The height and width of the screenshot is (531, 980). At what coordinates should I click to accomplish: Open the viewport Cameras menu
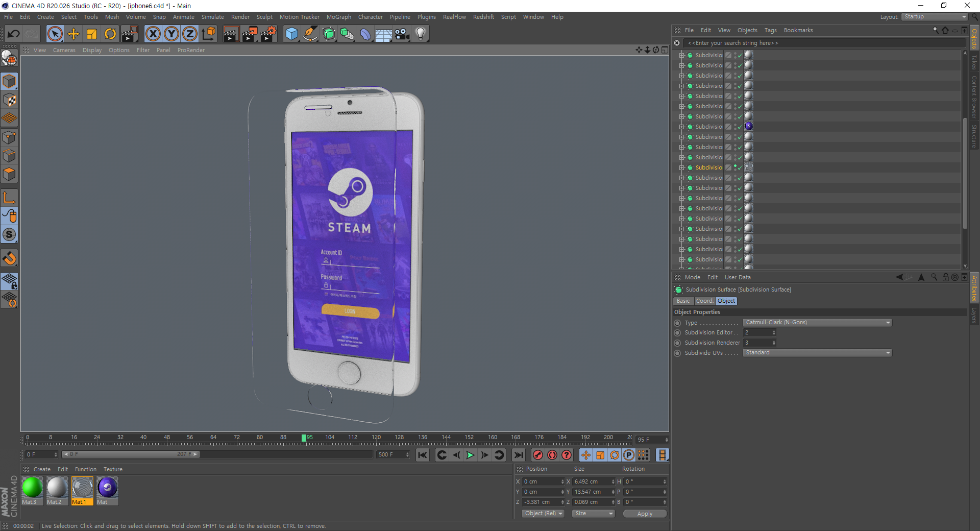click(x=64, y=50)
